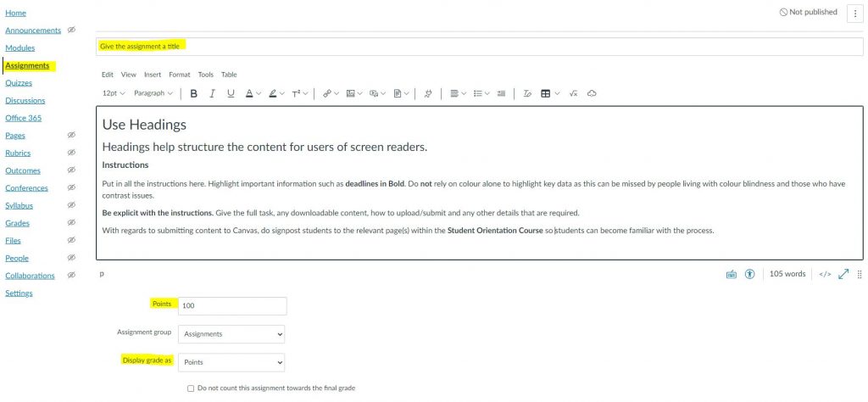Toggle bold formatting in the editor toolbar
The image size is (868, 402).
click(194, 93)
